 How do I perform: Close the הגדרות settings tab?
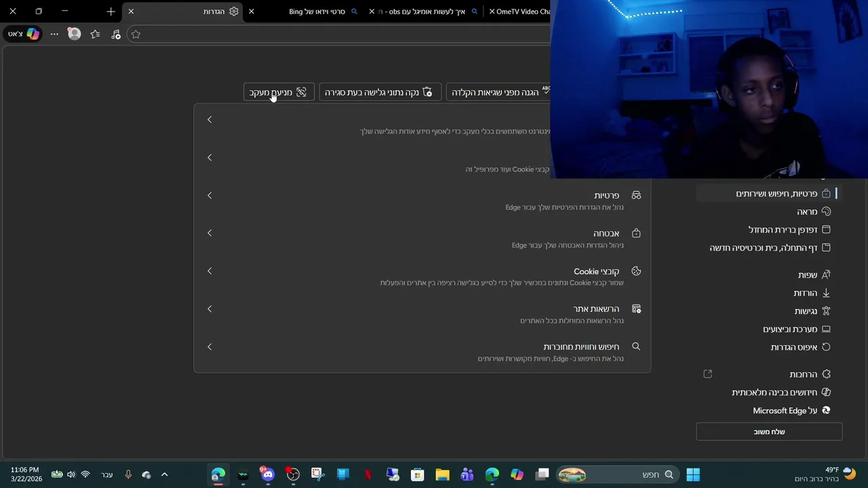[x=131, y=12]
